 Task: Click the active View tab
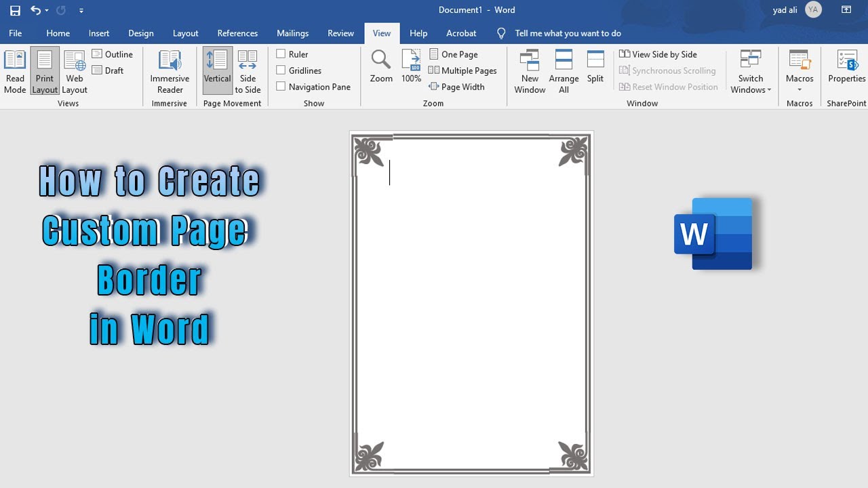(x=382, y=33)
